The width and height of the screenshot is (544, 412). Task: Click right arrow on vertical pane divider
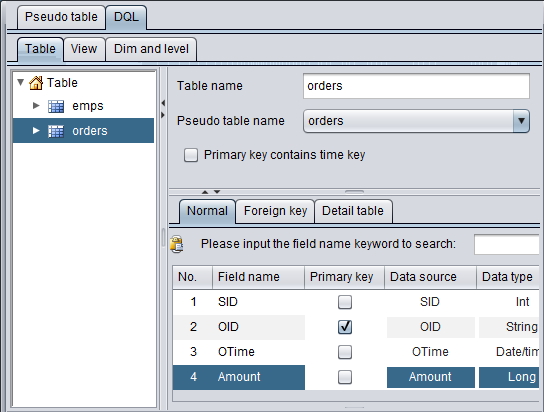pos(163,115)
